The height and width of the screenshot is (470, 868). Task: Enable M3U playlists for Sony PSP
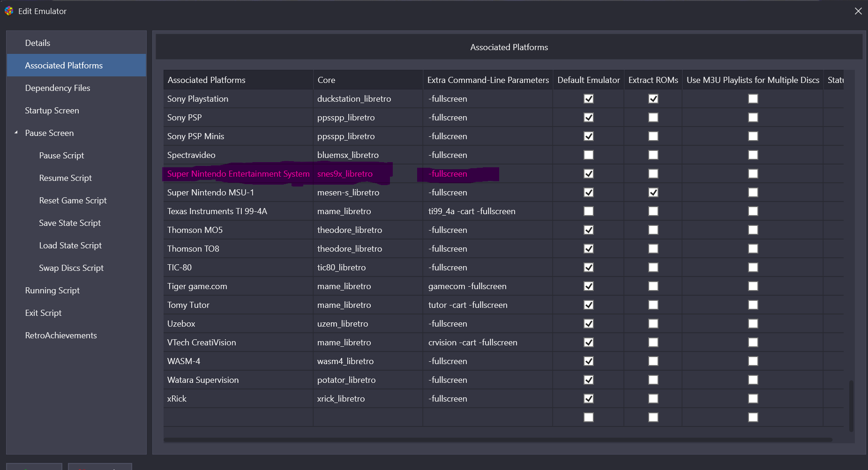click(753, 118)
